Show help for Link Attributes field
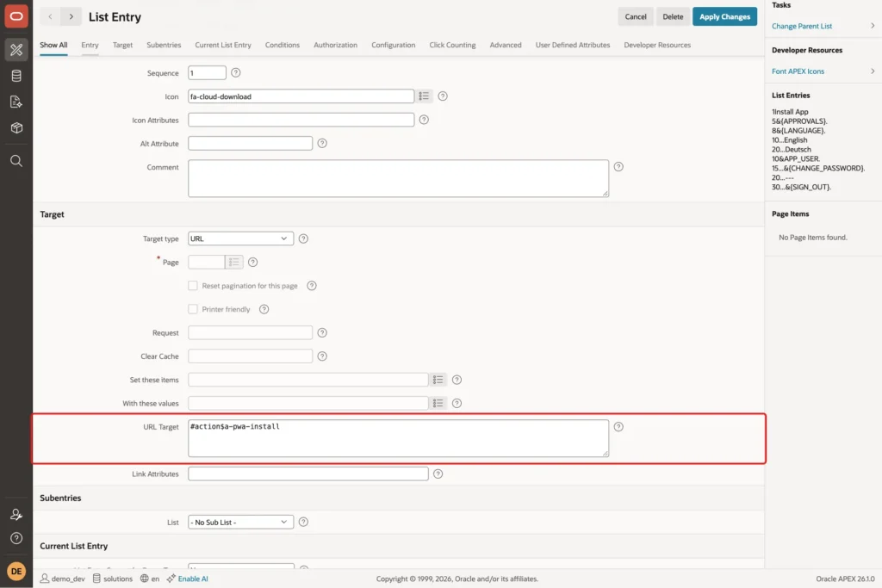Viewport: 882px width, 588px height. click(x=438, y=473)
